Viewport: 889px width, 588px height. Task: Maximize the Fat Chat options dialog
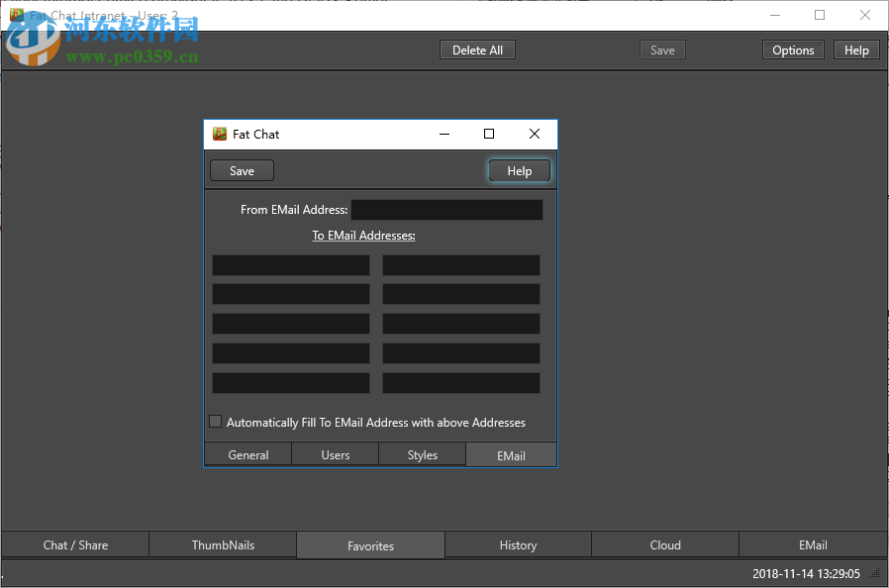(x=489, y=135)
